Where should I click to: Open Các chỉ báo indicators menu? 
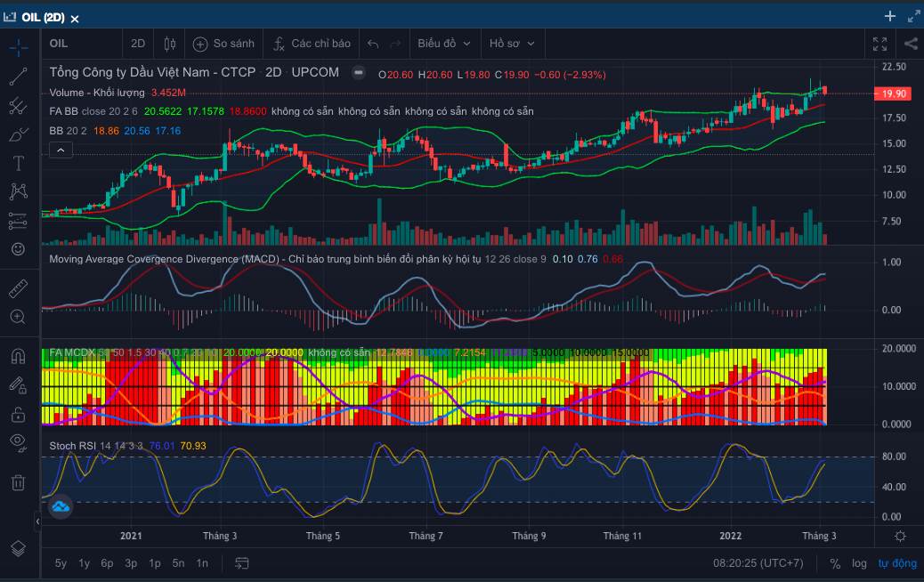point(312,44)
